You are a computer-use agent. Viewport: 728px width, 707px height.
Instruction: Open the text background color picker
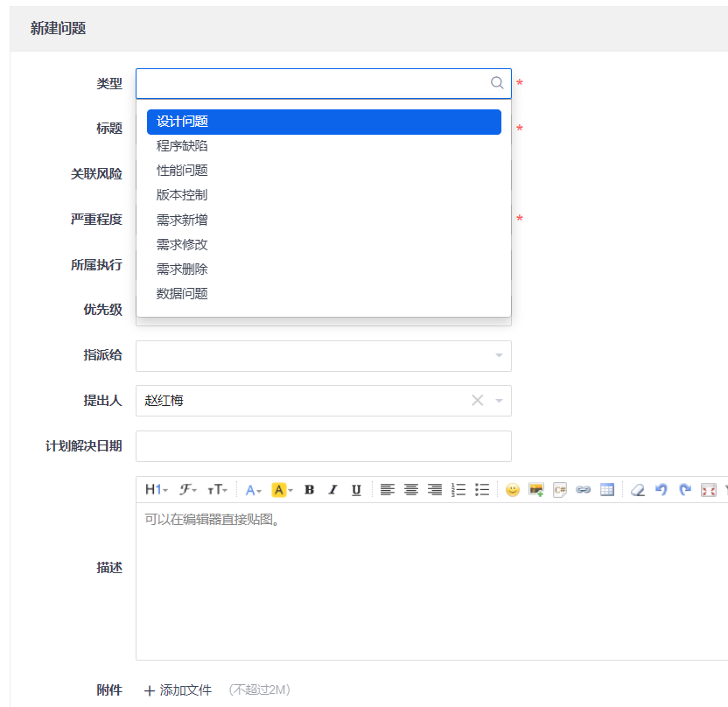click(x=282, y=490)
